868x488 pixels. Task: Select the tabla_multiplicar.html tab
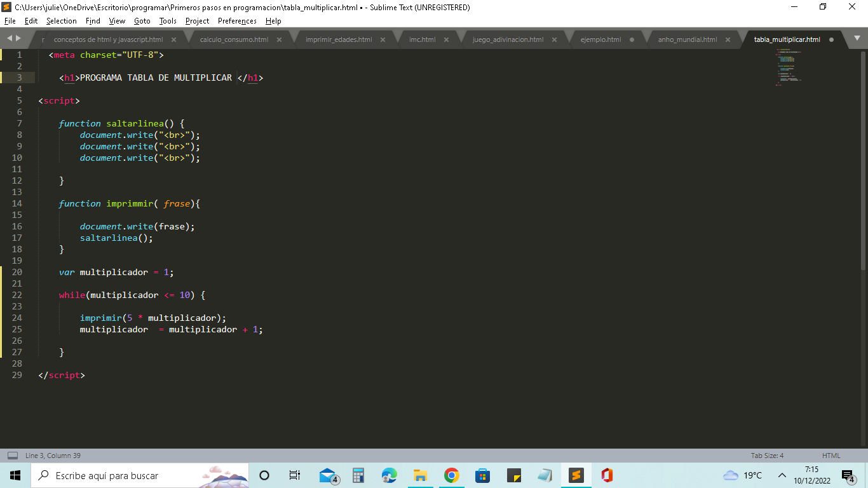pos(787,39)
